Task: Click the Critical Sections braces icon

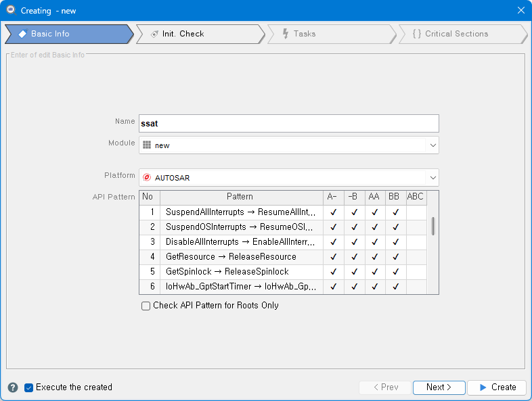Action: 416,34
